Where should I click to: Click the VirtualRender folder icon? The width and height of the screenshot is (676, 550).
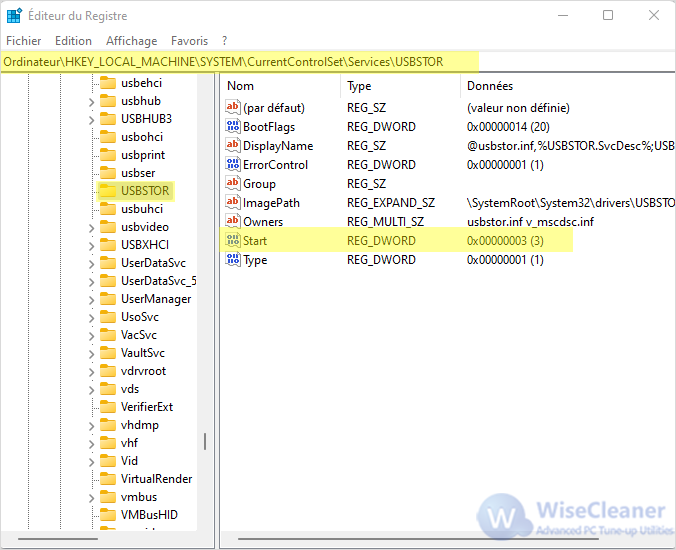(108, 478)
